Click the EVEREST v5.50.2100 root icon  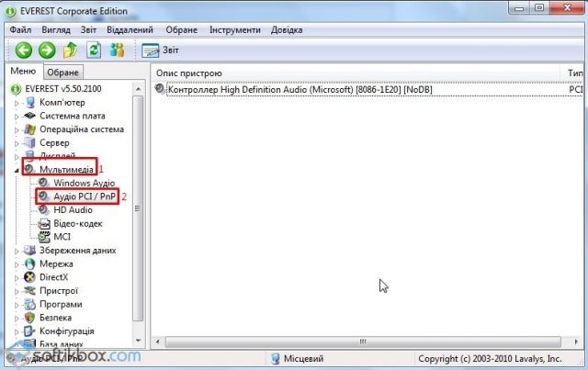16,89
